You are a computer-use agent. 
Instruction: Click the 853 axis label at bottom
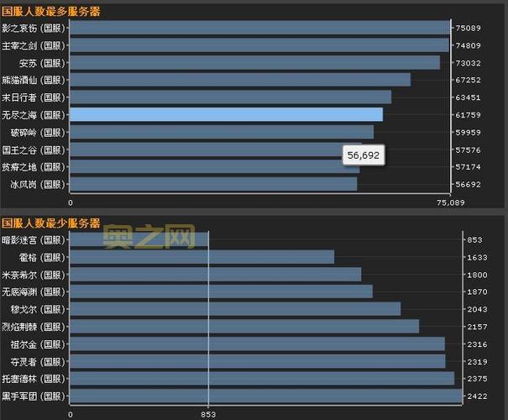[x=208, y=414]
